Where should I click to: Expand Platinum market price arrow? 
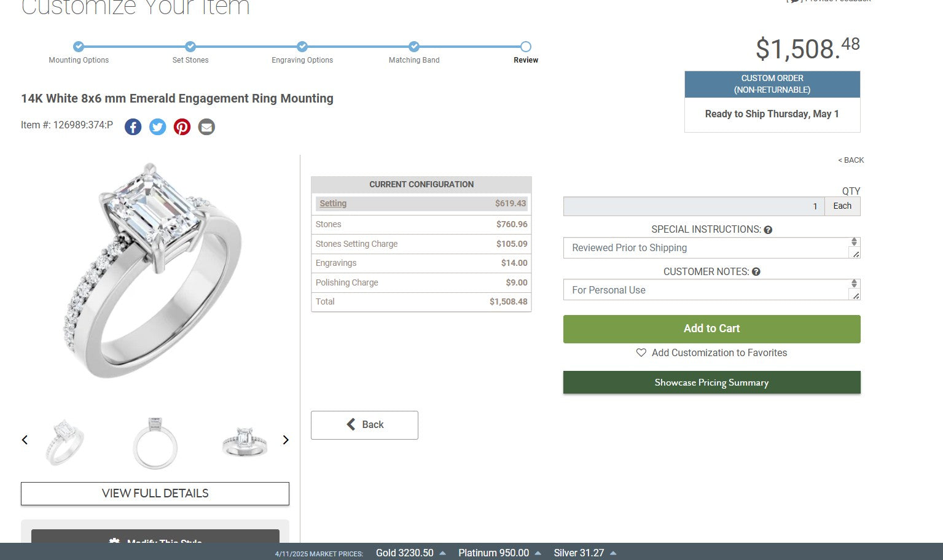point(538,553)
